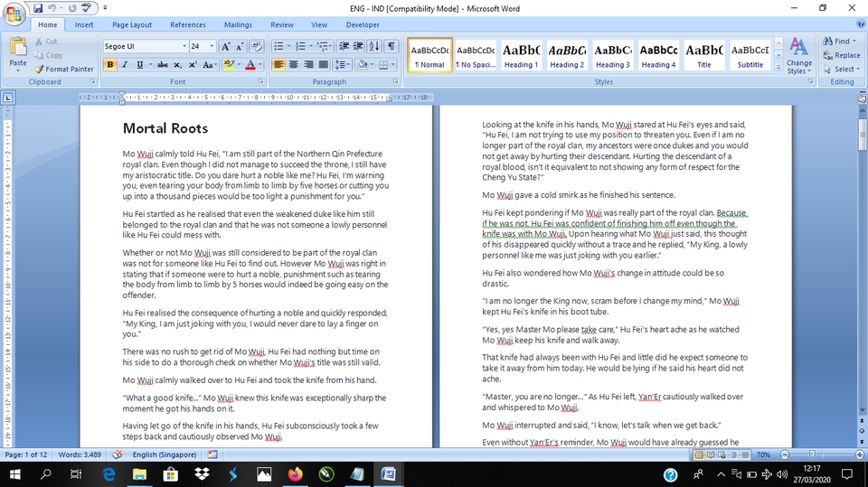Viewport: 868px width, 487px height.
Task: Click the Format Painter tool
Action: [63, 70]
